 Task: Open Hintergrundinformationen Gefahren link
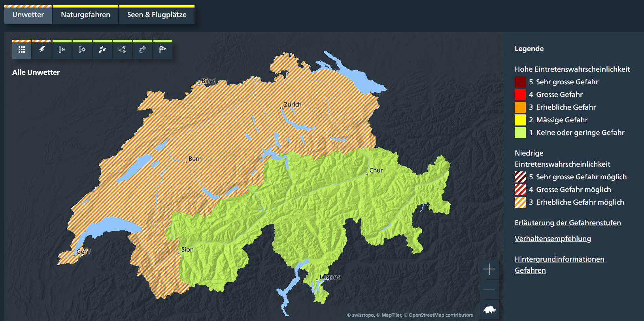(559, 260)
